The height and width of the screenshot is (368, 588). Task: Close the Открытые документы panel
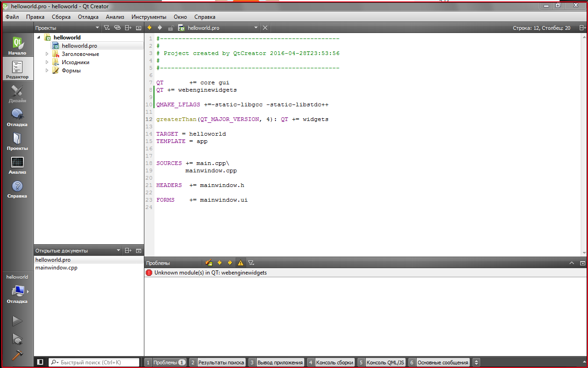138,251
